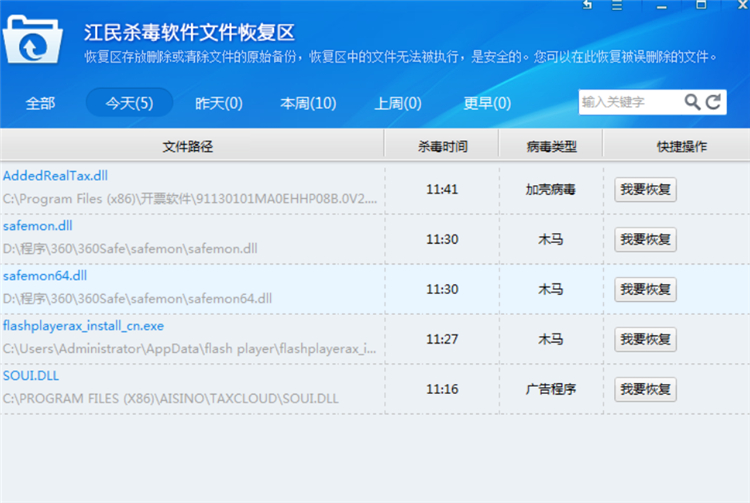
Task: Open the 昨天(0) tab
Action: click(219, 103)
